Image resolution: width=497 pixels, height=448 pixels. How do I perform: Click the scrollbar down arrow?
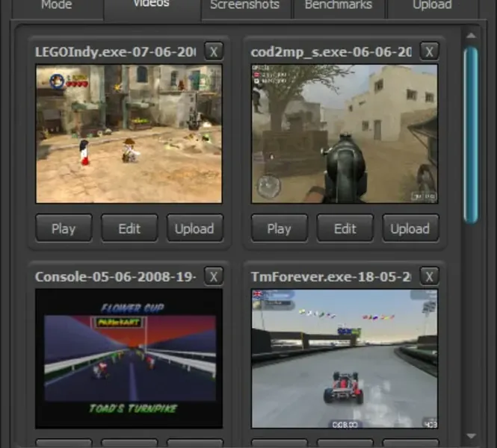(471, 436)
